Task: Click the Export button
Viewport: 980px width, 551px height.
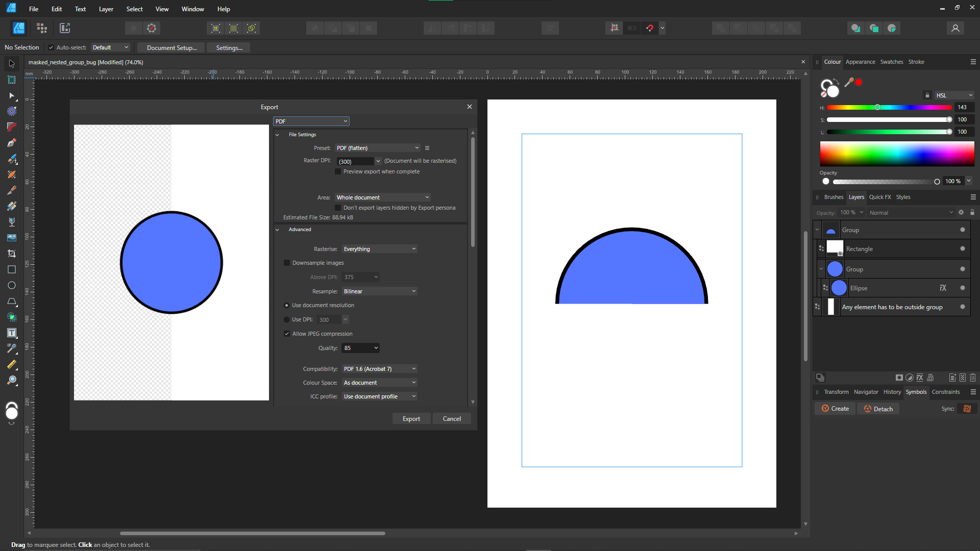Action: click(411, 418)
